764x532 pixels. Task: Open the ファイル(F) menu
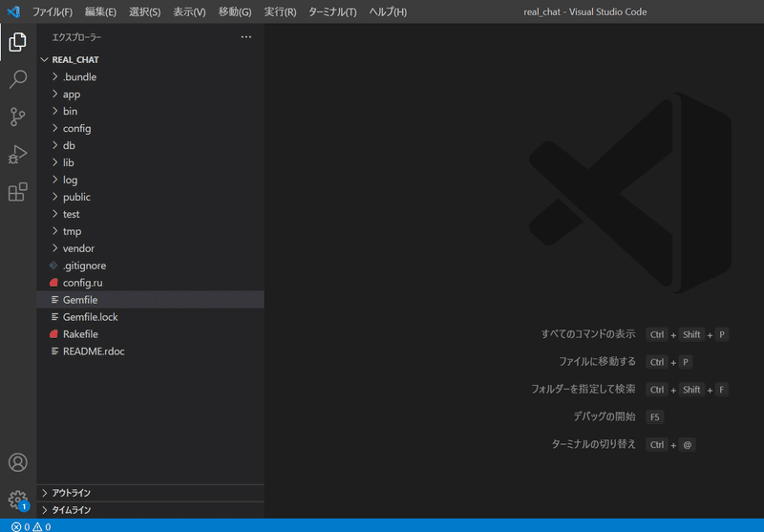pos(53,11)
